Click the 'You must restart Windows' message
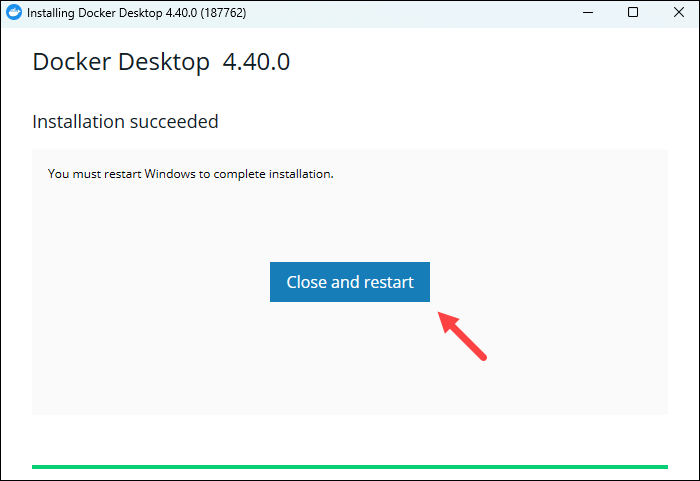The height and width of the screenshot is (481, 700). click(191, 174)
